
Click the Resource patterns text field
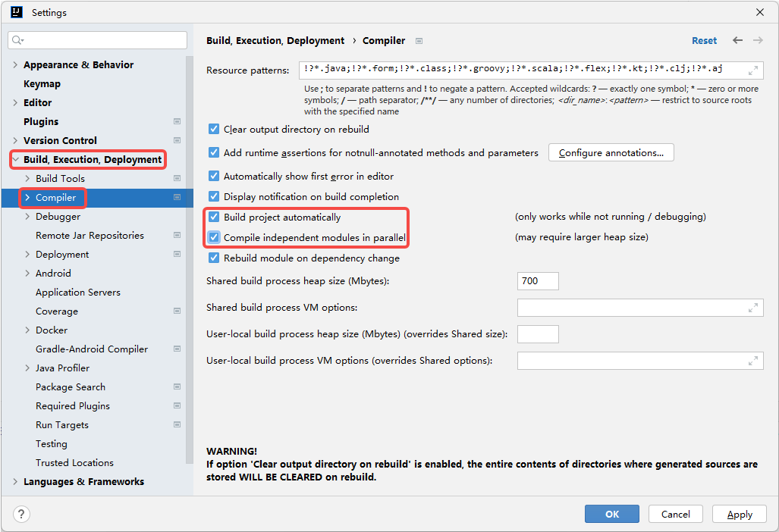coord(531,70)
